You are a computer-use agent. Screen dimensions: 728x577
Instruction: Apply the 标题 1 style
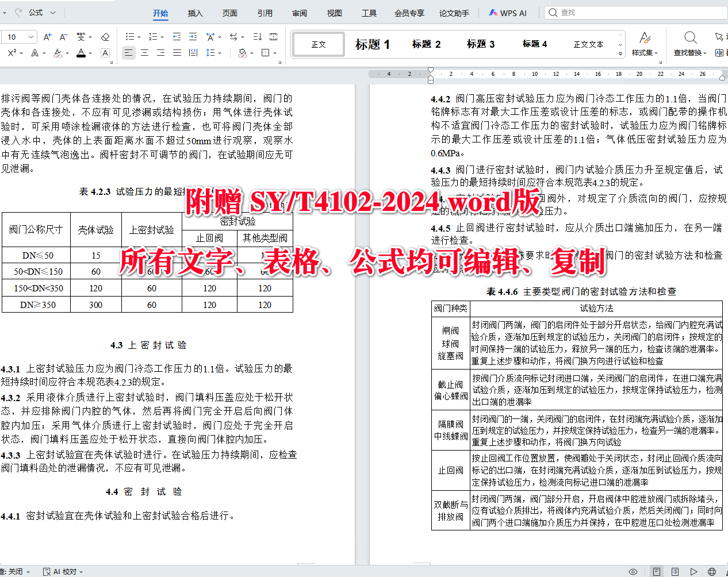click(x=373, y=44)
